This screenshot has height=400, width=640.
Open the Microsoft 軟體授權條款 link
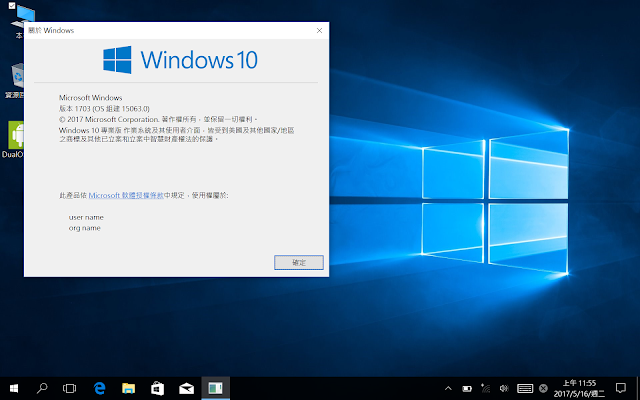click(x=126, y=196)
